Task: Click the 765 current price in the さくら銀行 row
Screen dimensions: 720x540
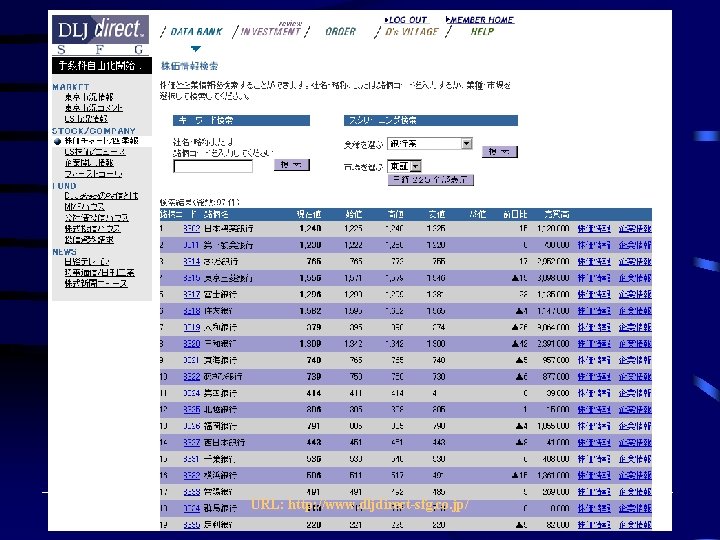Action: pyautogui.click(x=314, y=261)
